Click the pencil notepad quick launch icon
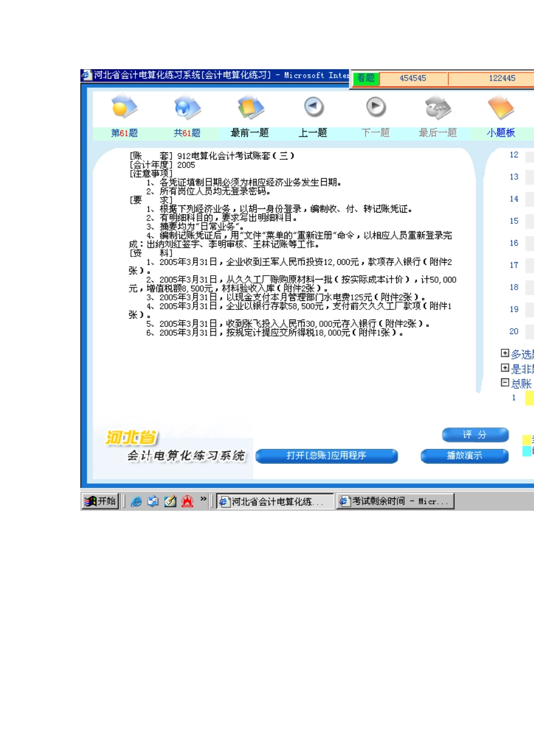 click(x=170, y=501)
